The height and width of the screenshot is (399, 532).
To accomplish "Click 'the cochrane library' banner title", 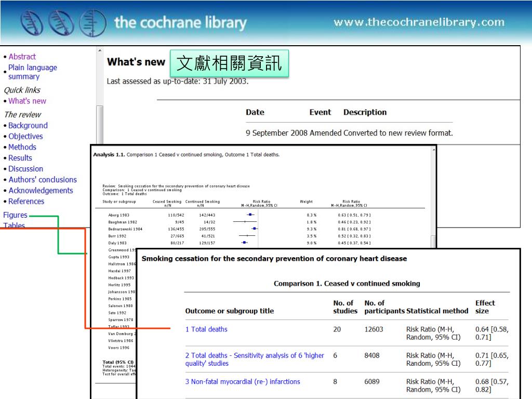I will click(180, 23).
